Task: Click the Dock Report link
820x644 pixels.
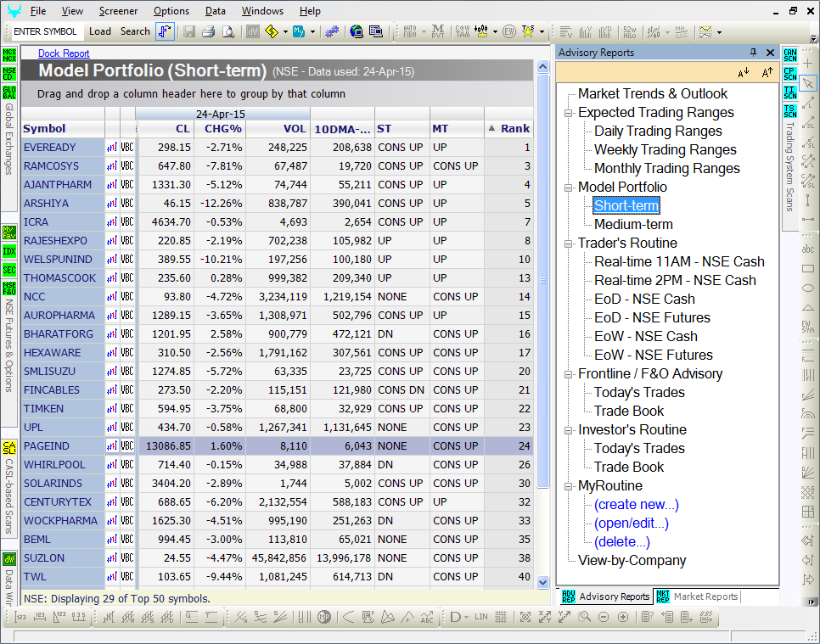Action: pyautogui.click(x=64, y=53)
